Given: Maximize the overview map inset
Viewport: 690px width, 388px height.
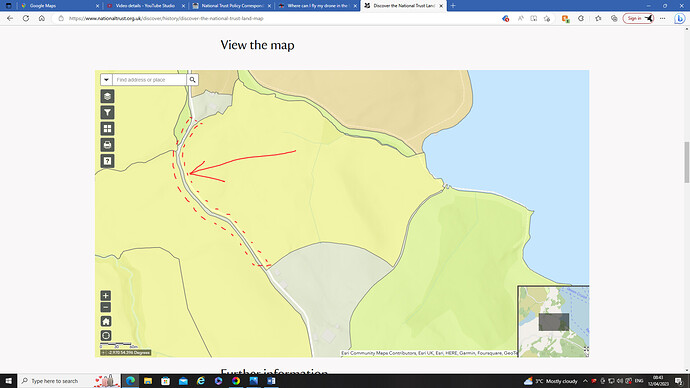Looking at the screenshot, I should click(x=586, y=350).
